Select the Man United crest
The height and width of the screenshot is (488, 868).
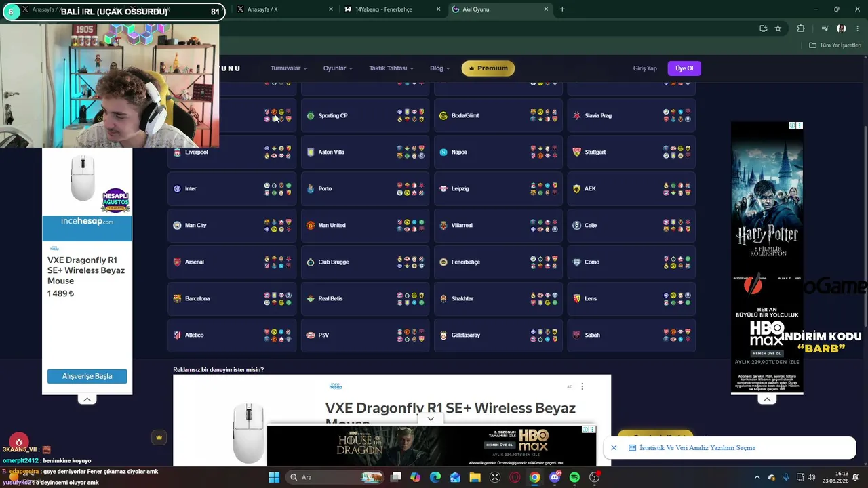coord(311,226)
